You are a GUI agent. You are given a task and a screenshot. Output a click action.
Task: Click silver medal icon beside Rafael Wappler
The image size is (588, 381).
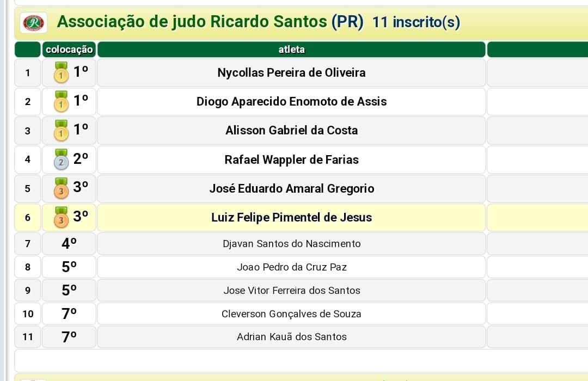pos(61,159)
